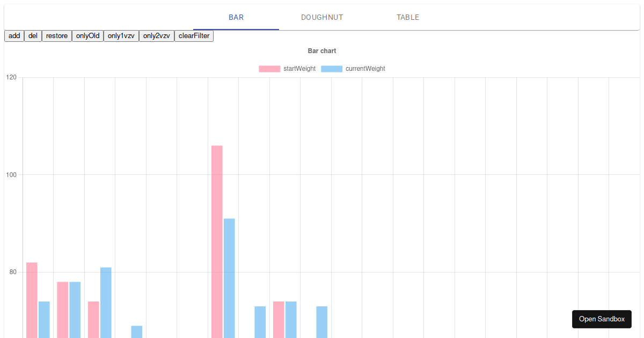644x338 pixels.
Task: Apply the only2vzv filter
Action: (156, 35)
